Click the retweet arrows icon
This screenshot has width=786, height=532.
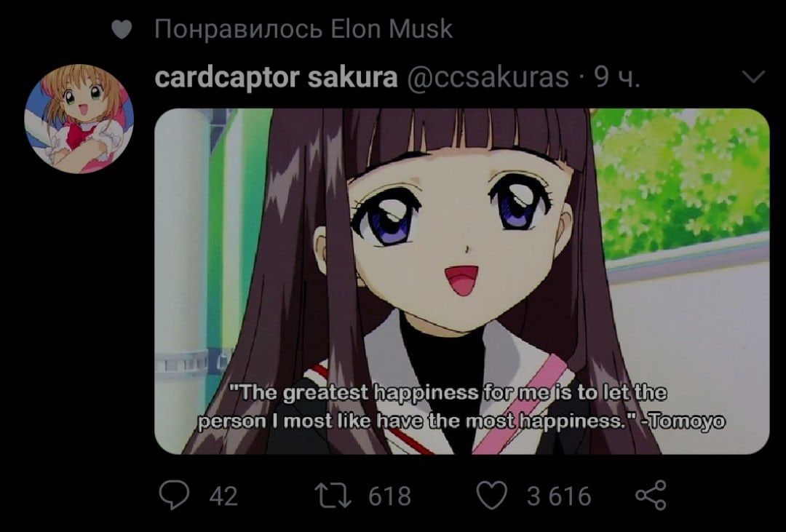[x=333, y=496]
